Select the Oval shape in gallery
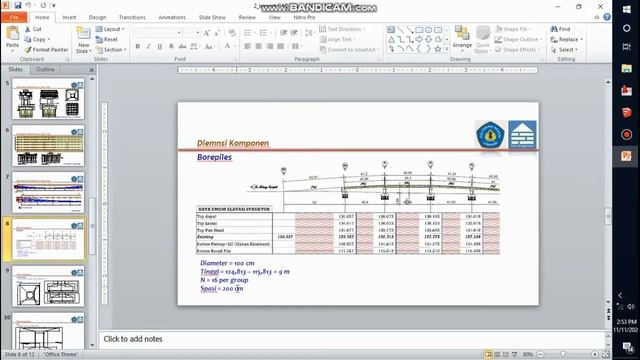The width and height of the screenshot is (640, 360). 429,30
